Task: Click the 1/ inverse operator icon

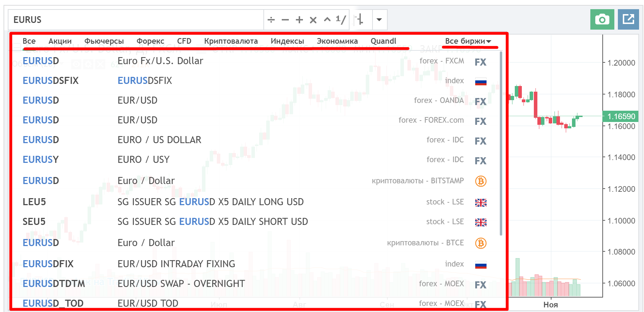Action: point(341,20)
